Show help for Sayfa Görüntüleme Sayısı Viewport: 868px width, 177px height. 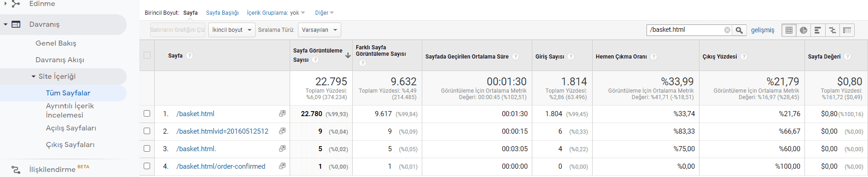click(x=315, y=60)
